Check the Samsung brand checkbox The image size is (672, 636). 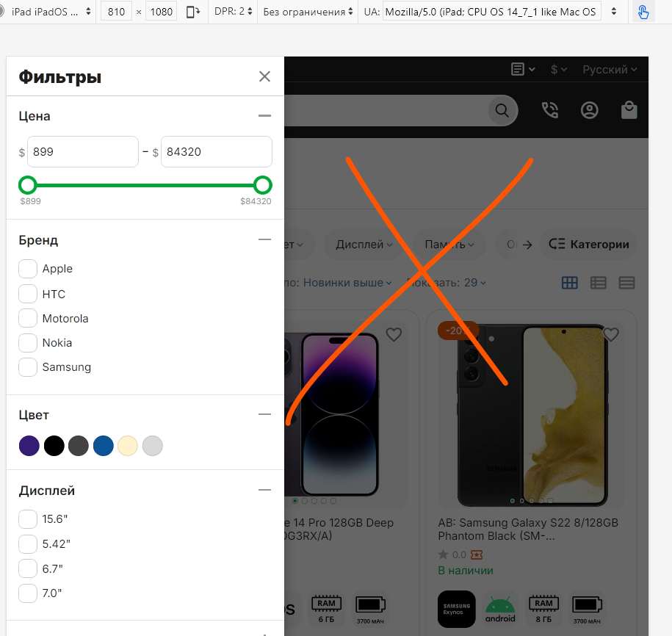[x=28, y=367]
